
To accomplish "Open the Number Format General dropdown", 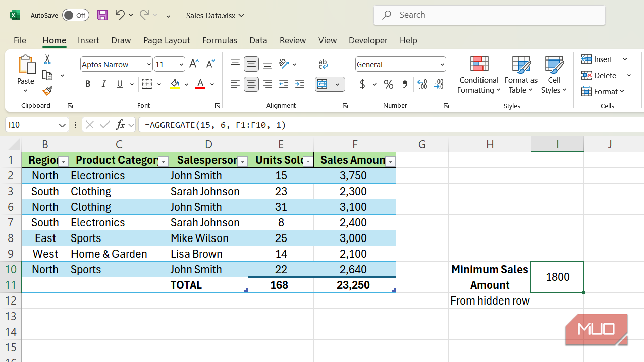I will click(x=442, y=64).
